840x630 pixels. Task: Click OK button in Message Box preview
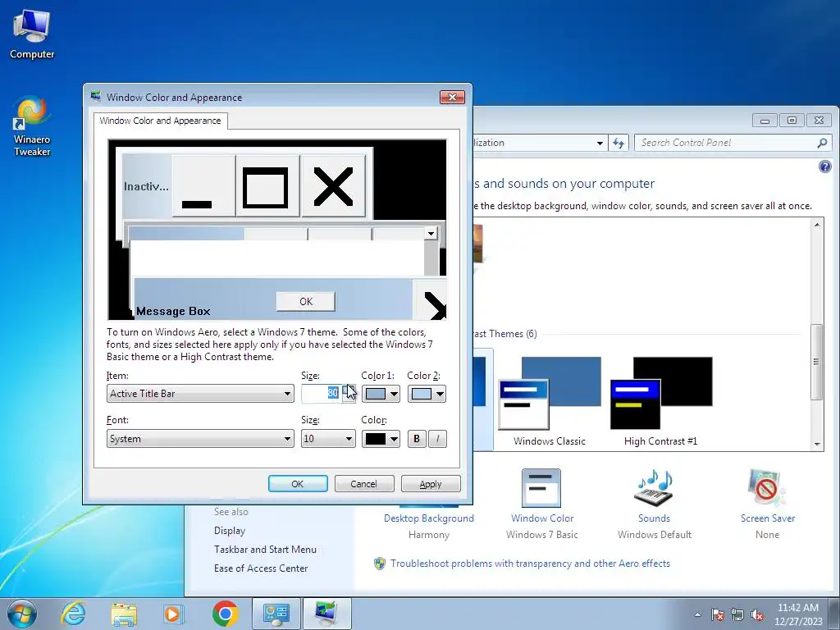[306, 302]
